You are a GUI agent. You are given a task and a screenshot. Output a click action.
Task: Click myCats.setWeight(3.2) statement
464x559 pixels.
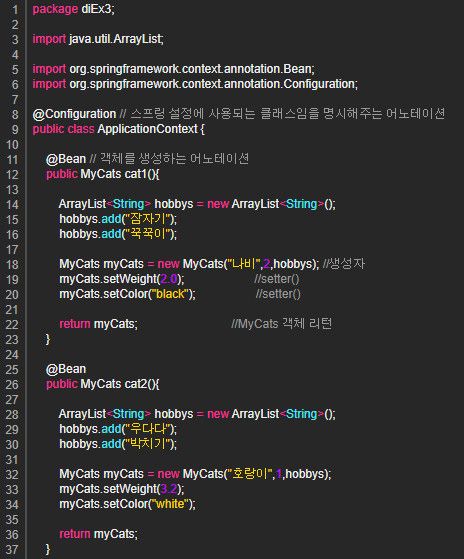(122, 489)
